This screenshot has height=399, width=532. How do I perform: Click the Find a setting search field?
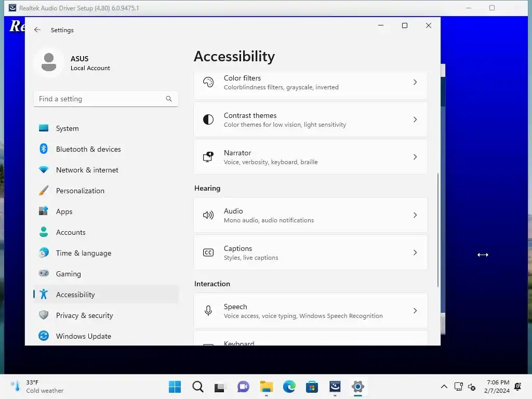[106, 99]
